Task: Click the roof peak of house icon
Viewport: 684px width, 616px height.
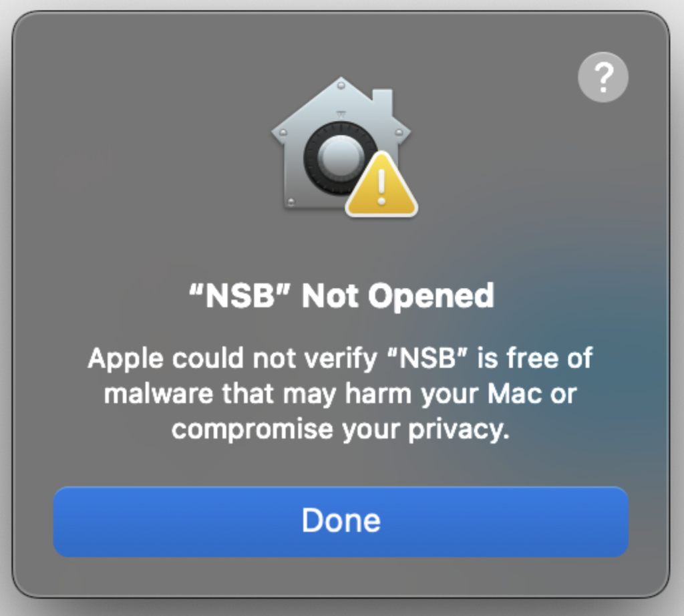Action: tap(341, 86)
